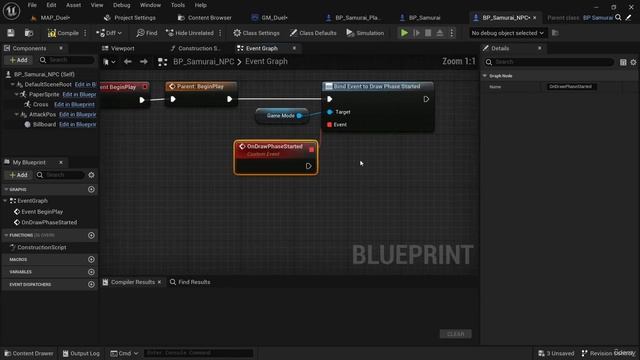Viewport: 640px width, 360px height.
Task: Navigate back in graph history
Action: coord(128,62)
